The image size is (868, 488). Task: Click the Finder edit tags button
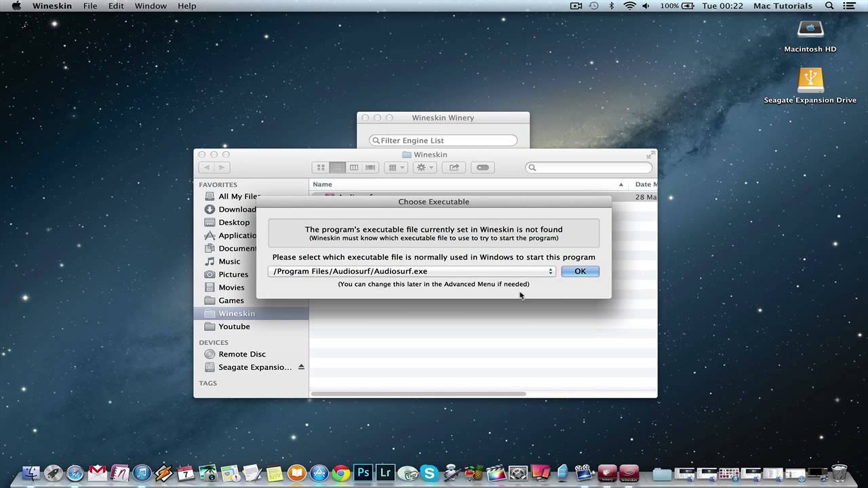point(483,167)
